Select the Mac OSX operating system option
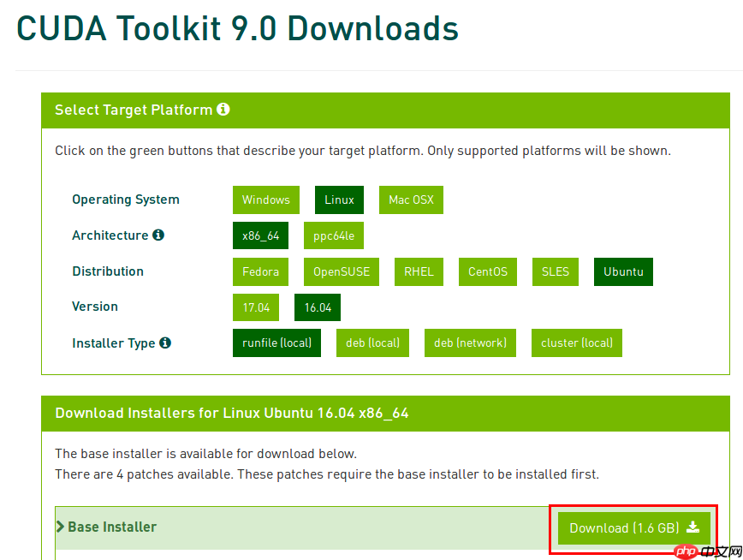 click(411, 200)
